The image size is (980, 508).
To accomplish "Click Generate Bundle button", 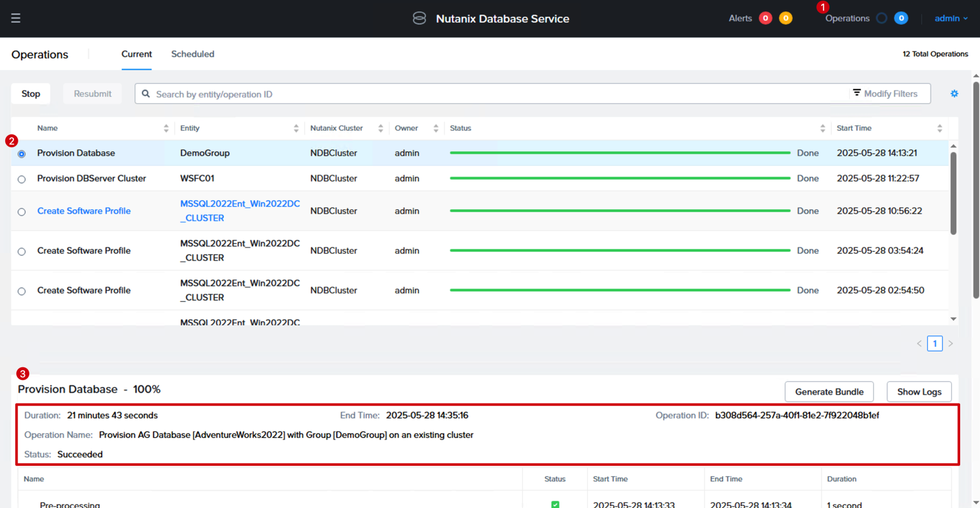I will point(829,392).
